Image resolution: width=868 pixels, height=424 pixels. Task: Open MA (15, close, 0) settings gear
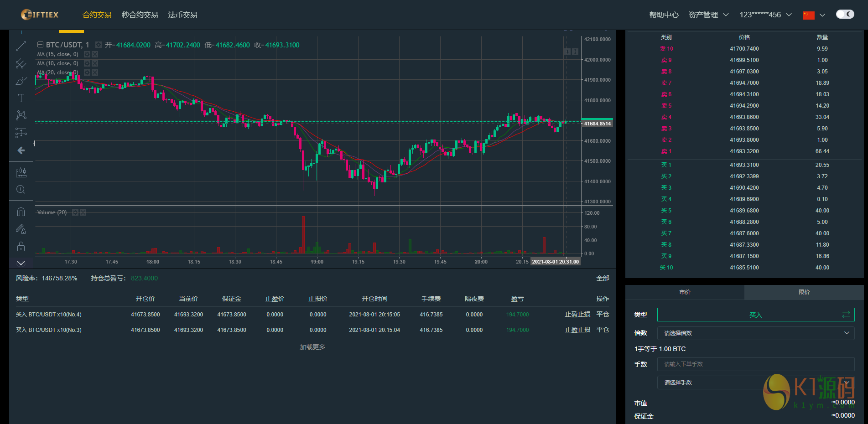coord(87,54)
